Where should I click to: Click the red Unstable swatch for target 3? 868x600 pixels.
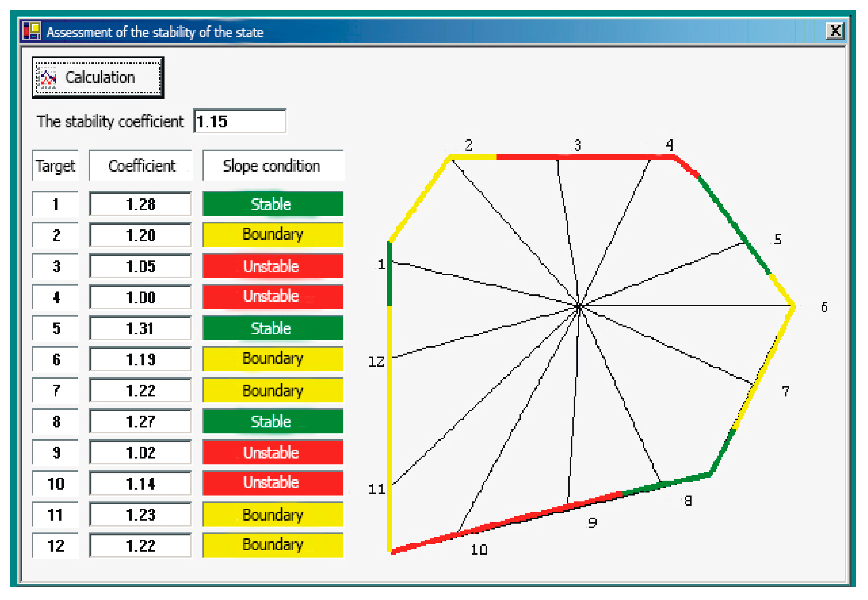pyautogui.click(x=273, y=266)
